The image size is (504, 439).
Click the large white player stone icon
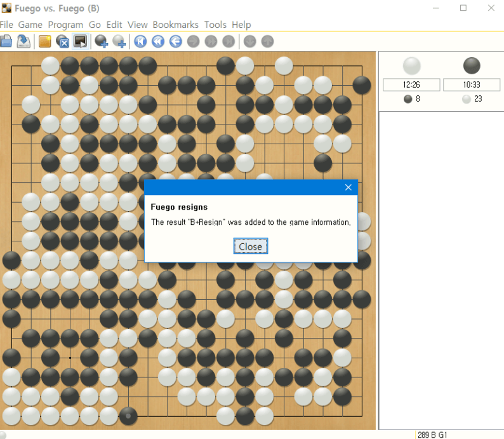tap(411, 65)
